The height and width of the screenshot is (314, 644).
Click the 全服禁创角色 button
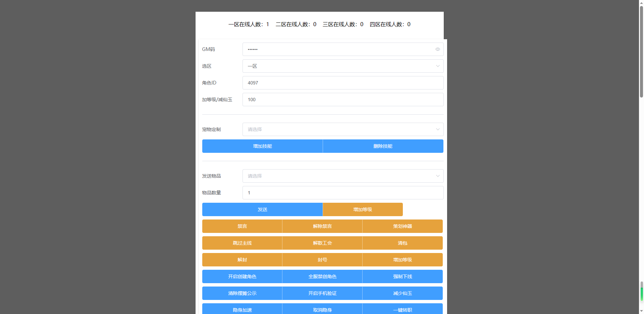pos(322,276)
